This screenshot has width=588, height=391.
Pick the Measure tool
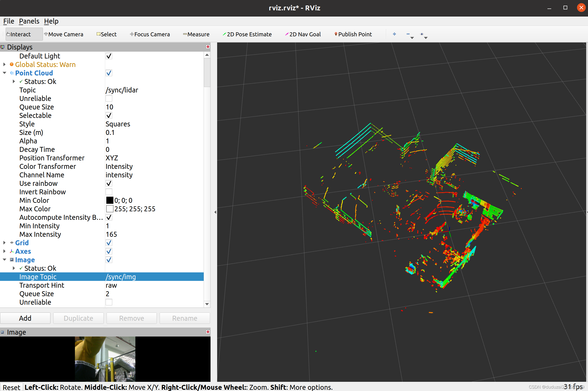click(196, 34)
